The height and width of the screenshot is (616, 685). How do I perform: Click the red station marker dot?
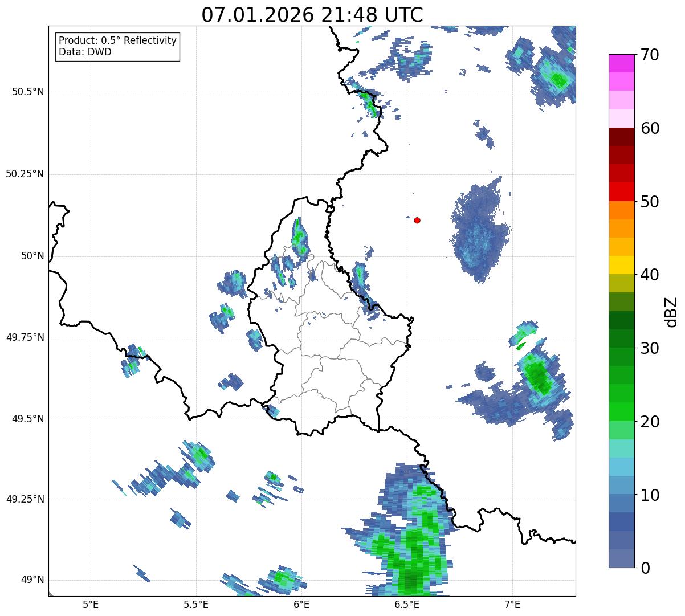(x=417, y=220)
